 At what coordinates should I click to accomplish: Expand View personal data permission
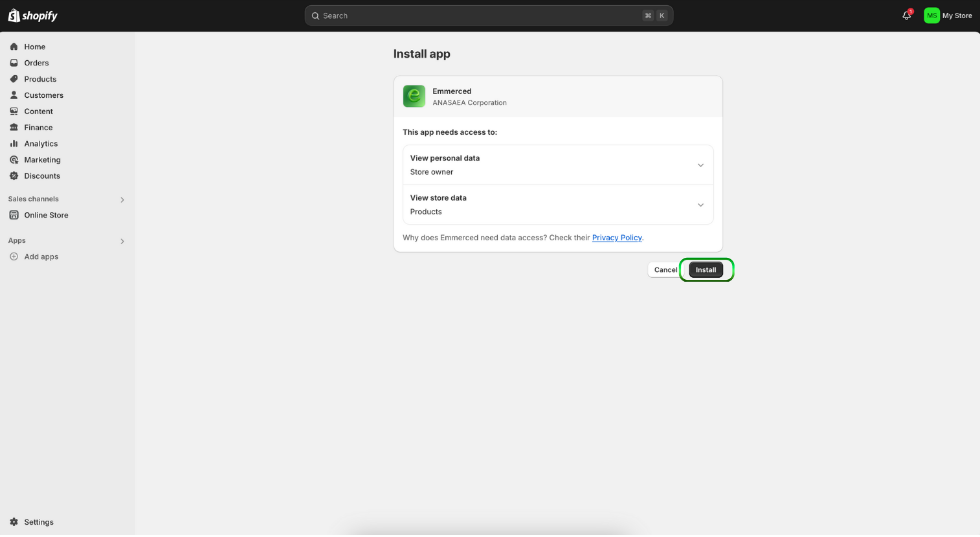(700, 165)
